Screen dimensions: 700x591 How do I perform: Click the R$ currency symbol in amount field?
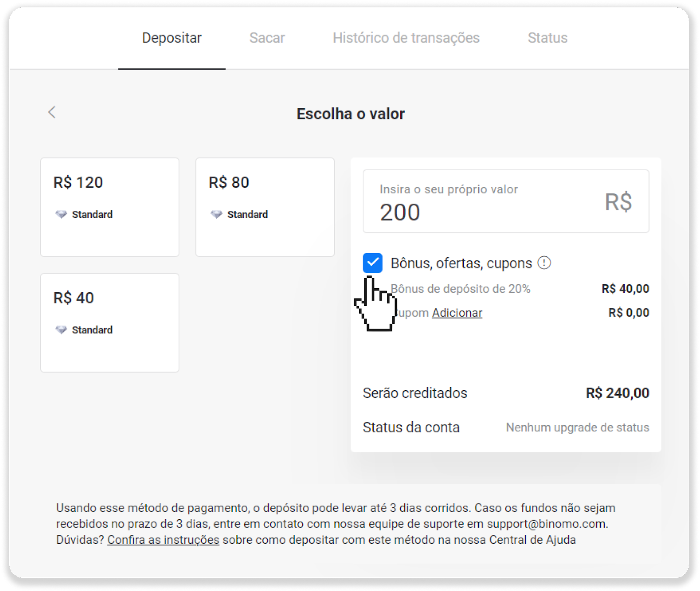pyautogui.click(x=618, y=202)
